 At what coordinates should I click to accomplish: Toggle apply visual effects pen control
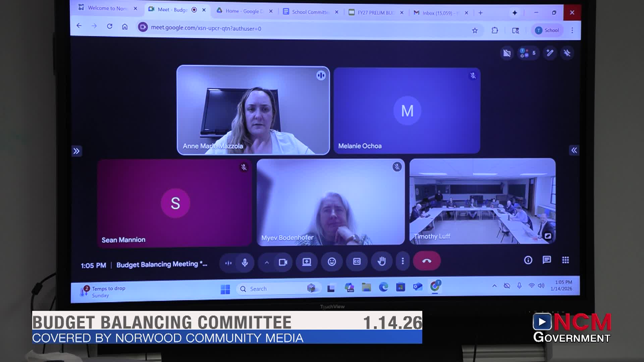(549, 53)
